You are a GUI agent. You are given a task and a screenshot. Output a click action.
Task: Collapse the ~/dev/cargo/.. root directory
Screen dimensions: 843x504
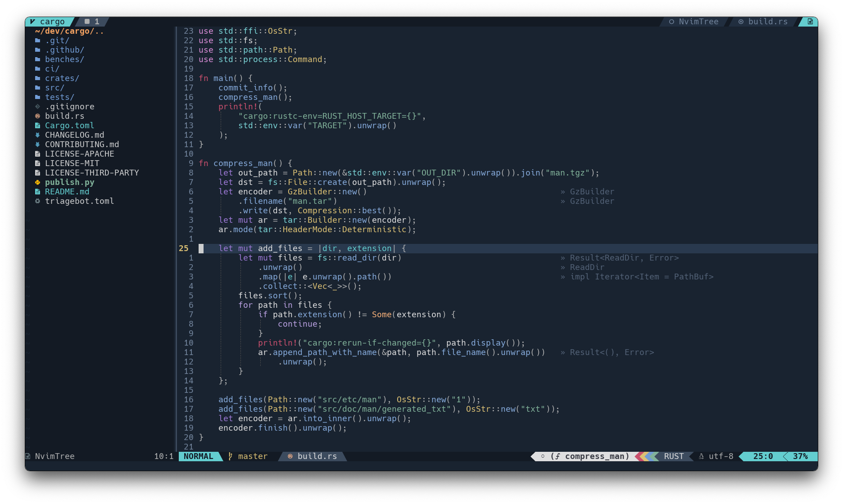(68, 31)
